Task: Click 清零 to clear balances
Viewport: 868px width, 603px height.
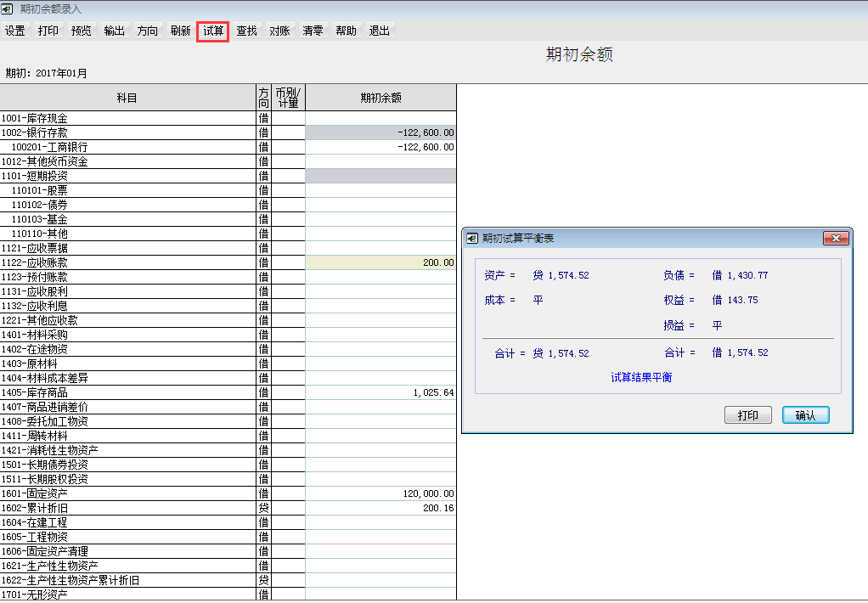Action: point(313,31)
